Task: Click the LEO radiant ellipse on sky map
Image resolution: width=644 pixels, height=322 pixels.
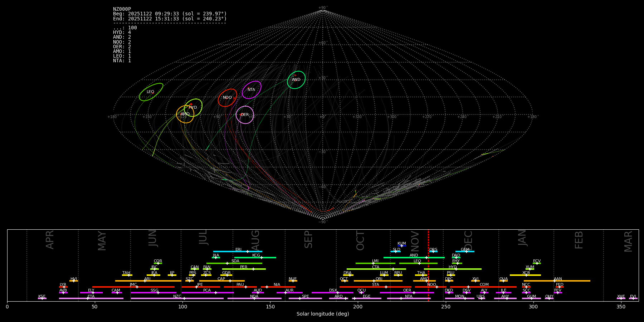Action: pyautogui.click(x=151, y=92)
